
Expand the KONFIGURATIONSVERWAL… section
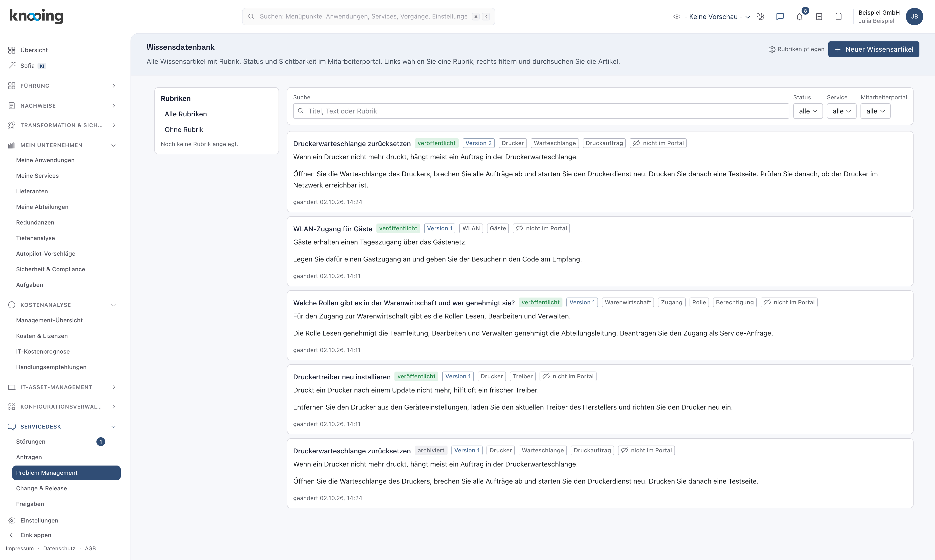[x=62, y=407]
